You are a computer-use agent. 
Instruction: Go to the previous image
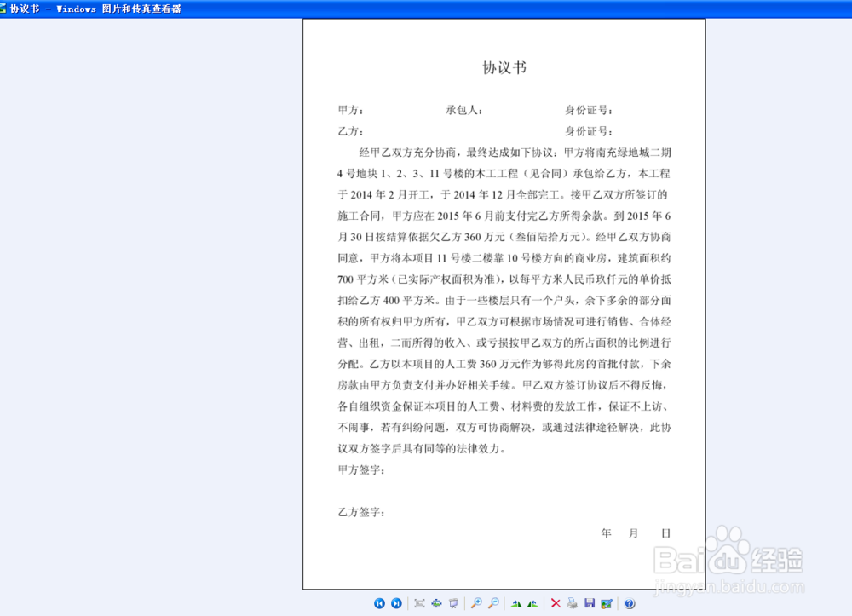click(x=379, y=602)
